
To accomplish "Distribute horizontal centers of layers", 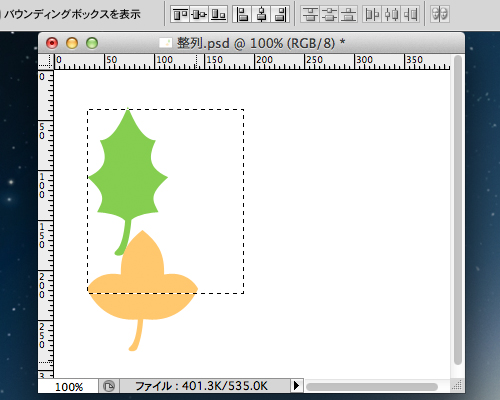I will 391,14.
